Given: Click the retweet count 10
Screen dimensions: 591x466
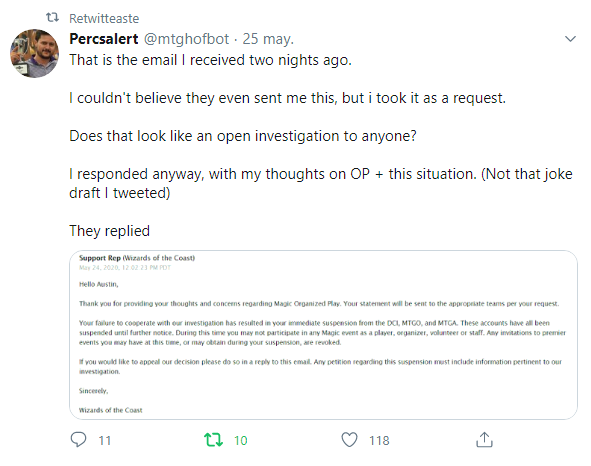Looking at the screenshot, I should (240, 440).
